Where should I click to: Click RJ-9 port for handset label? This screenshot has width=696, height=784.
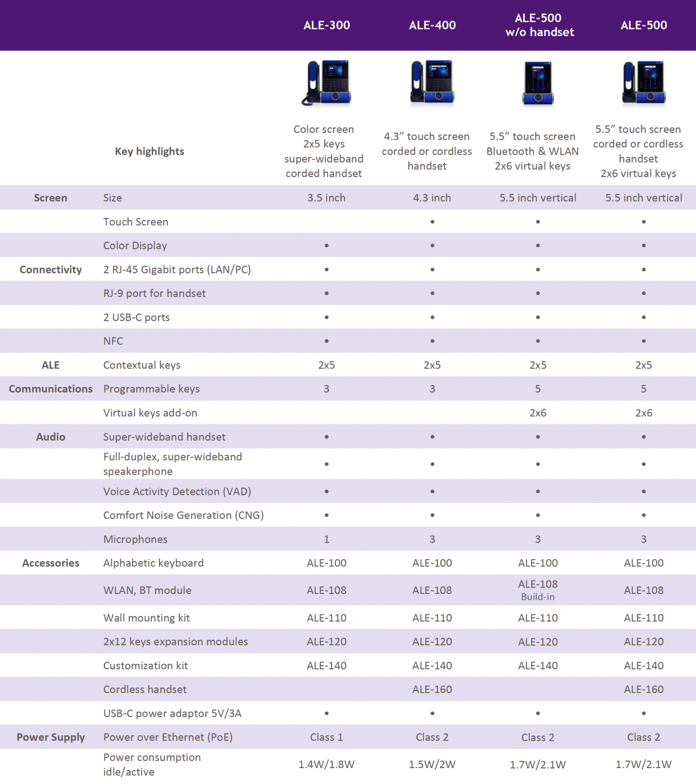pos(154,294)
